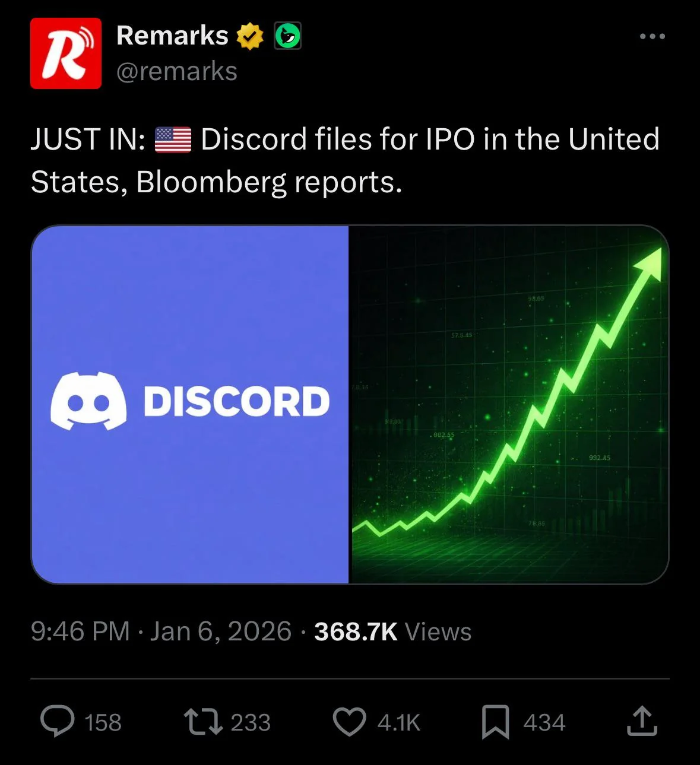Tap the share upload arrow icon
The image size is (700, 765).
[x=642, y=721]
